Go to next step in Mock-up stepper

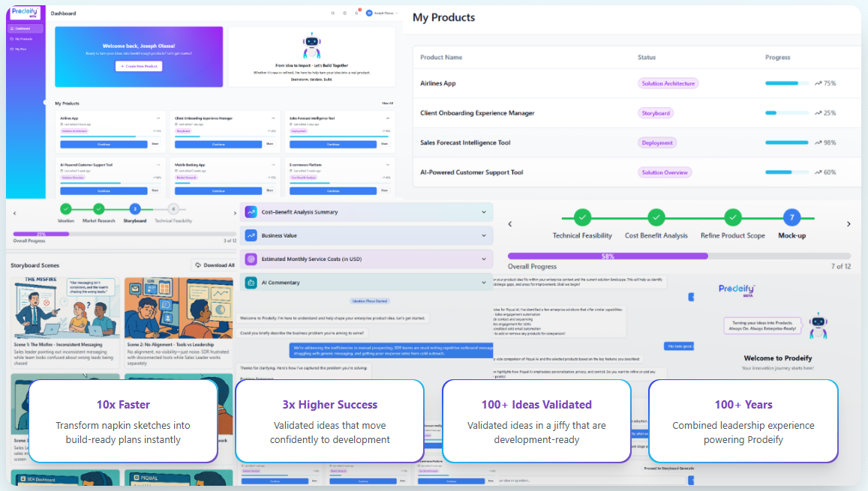click(x=848, y=224)
